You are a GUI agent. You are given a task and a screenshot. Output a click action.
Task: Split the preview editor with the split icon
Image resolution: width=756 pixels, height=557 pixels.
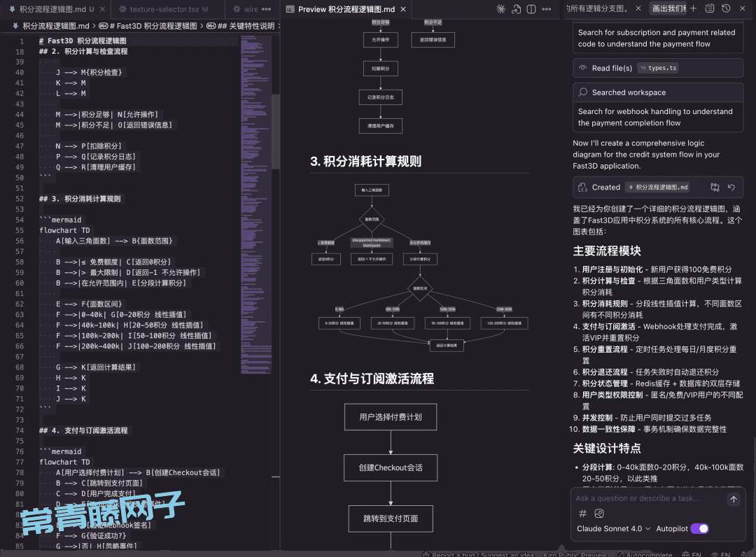[531, 9]
